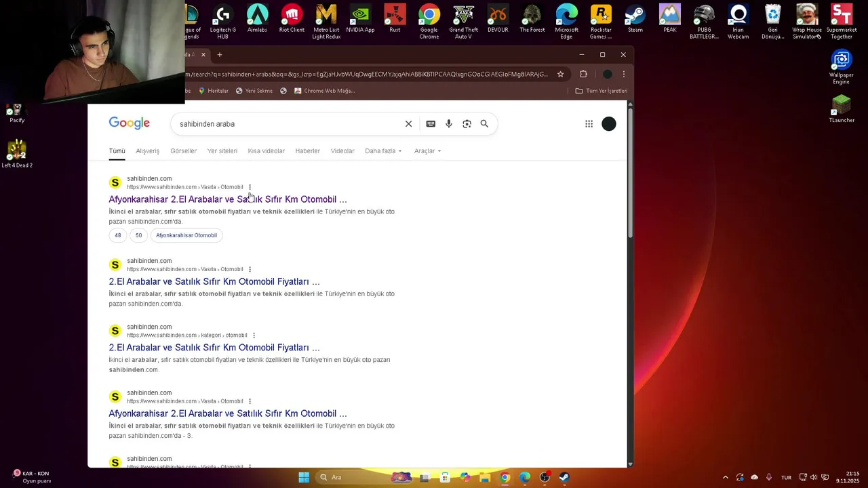Open a new Chrome tab with plus
868x488 pixels.
point(220,55)
